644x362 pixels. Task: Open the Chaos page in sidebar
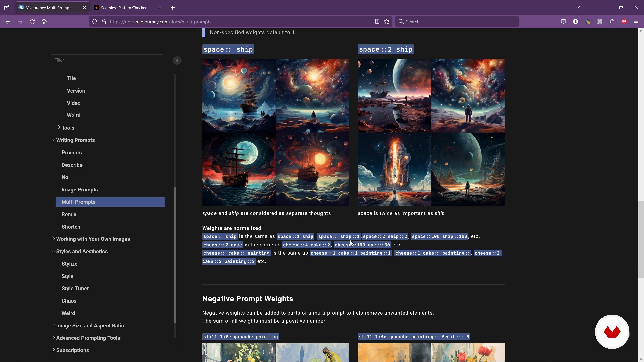(69, 301)
